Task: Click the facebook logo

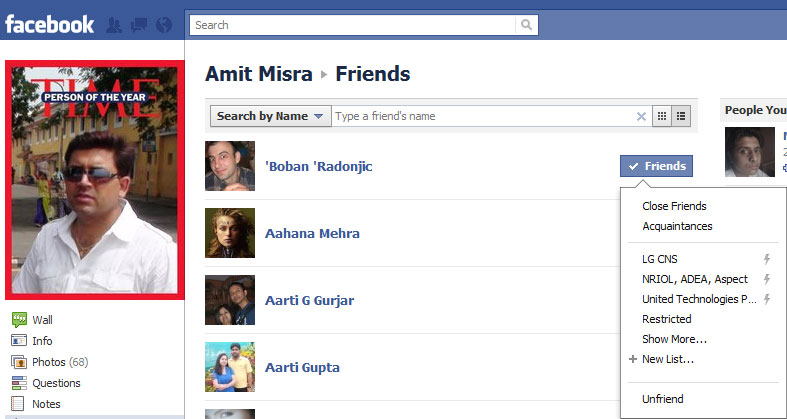Action: tap(49, 24)
